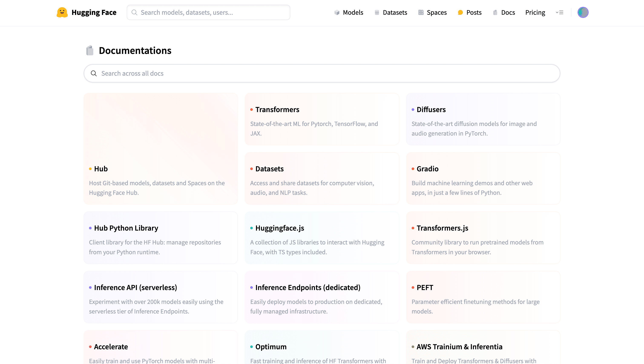Click 'Build machine learning demos' description

pos(472,188)
